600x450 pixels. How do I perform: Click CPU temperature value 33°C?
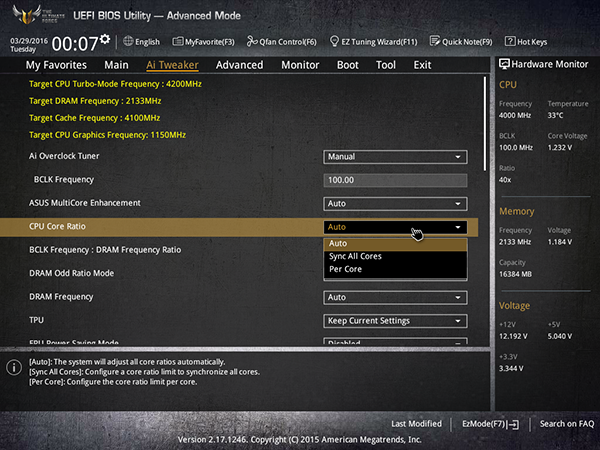pyautogui.click(x=555, y=115)
